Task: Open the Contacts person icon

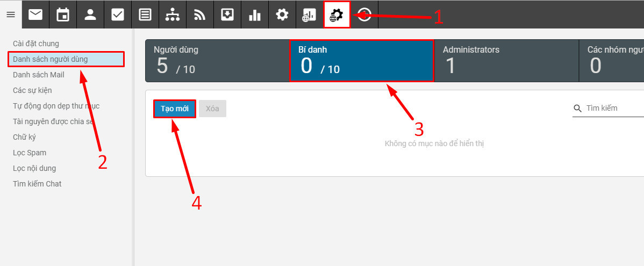Action: (90, 15)
